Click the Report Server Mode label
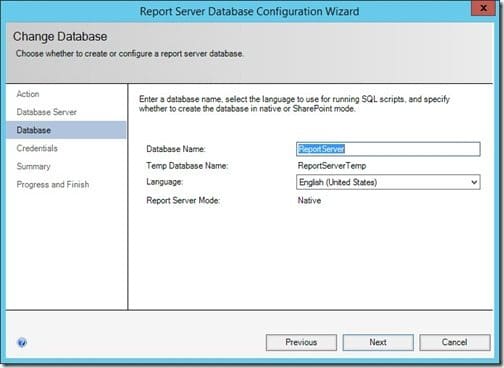The width and height of the screenshot is (504, 368). point(183,201)
